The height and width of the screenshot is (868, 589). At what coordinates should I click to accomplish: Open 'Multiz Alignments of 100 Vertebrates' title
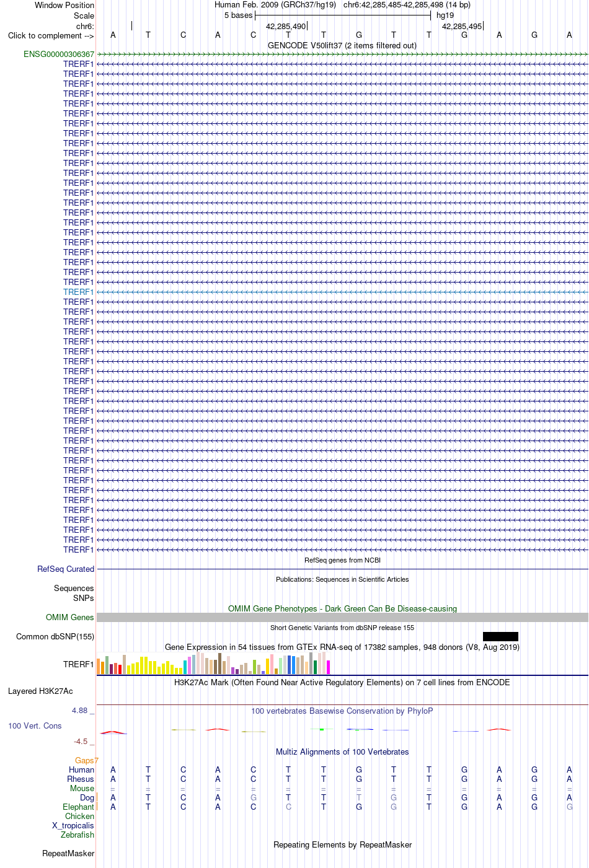(x=342, y=752)
